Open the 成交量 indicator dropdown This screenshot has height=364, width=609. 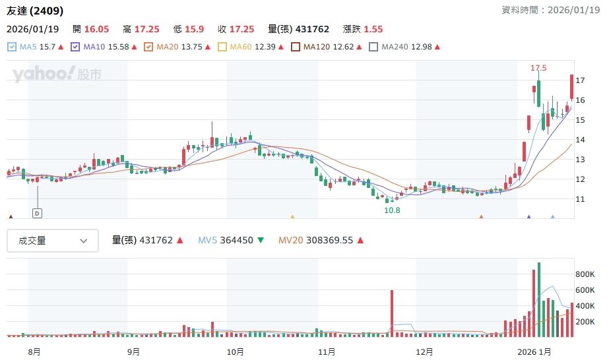pos(53,241)
